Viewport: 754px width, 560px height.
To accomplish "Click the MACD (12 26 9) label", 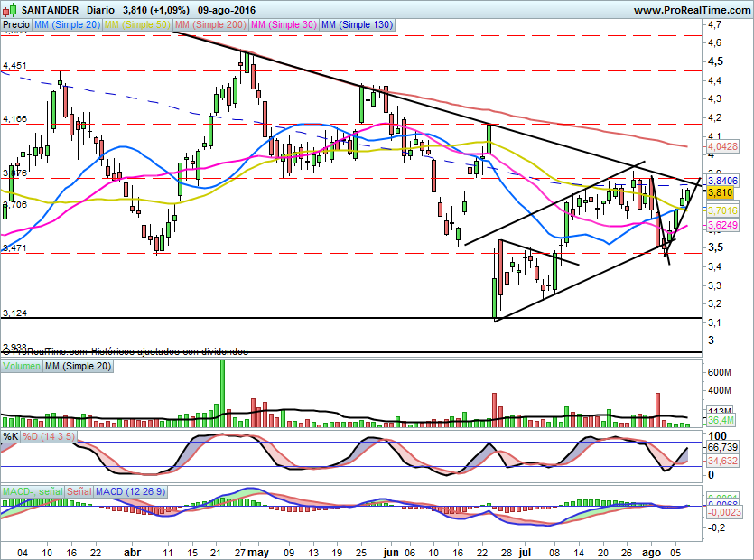I will click(x=131, y=491).
